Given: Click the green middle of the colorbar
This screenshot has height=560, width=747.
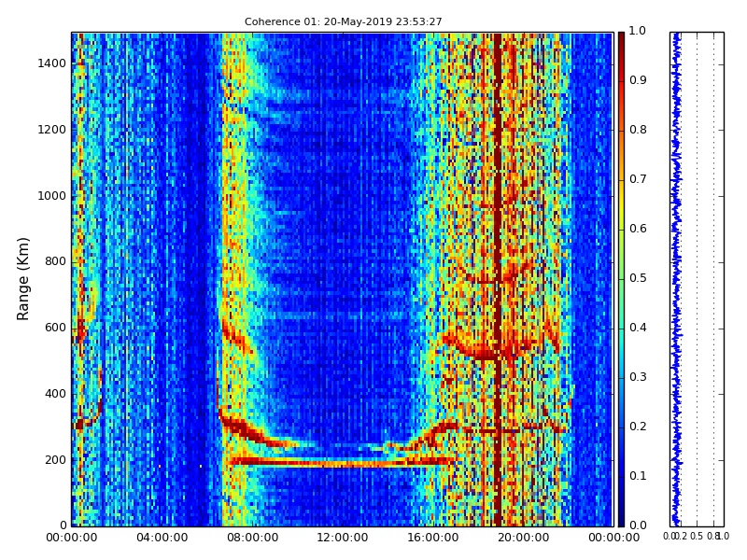Looking at the screenshot, I should pos(621,279).
